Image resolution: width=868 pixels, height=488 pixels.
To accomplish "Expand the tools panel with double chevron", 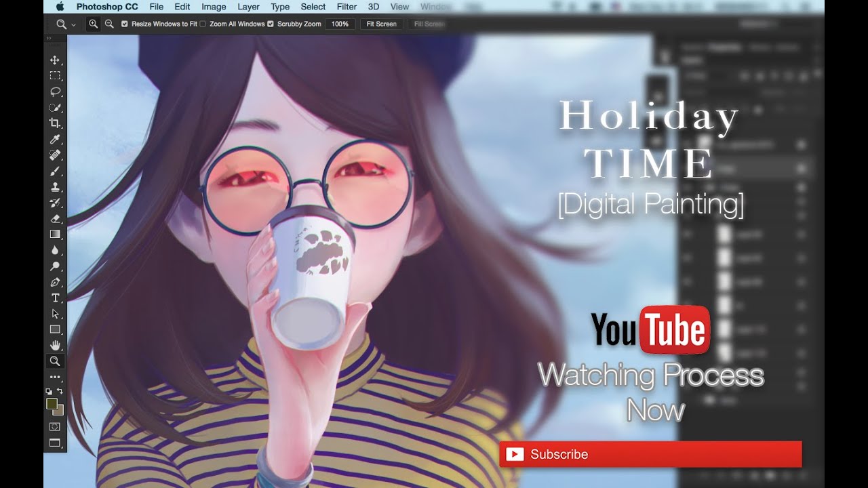I will coord(49,39).
